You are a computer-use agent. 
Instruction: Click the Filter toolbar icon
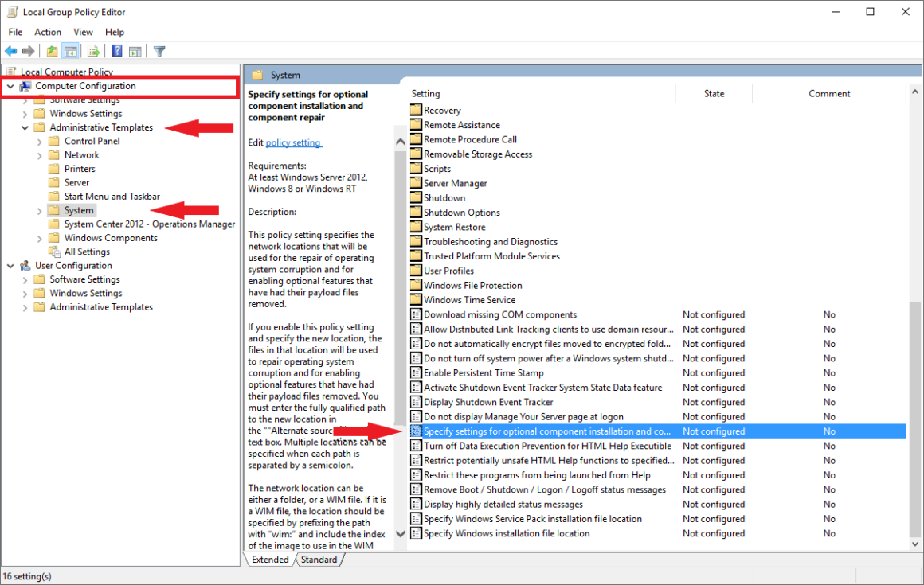(159, 50)
